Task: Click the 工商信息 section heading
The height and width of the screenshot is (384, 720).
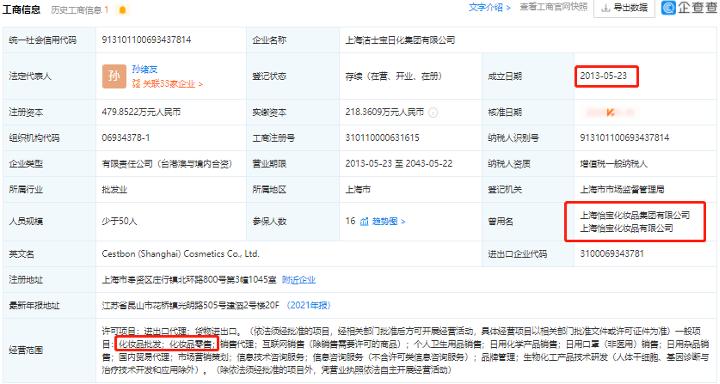Action: click(22, 10)
